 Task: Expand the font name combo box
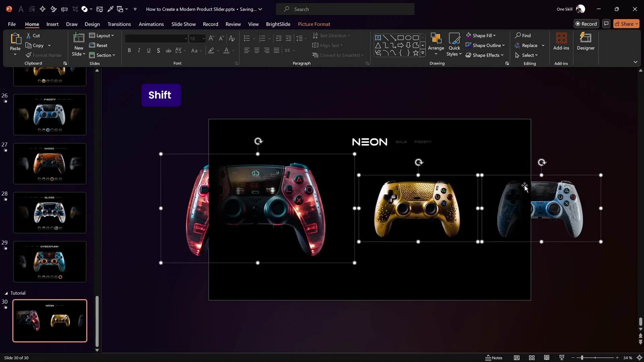(x=185, y=39)
